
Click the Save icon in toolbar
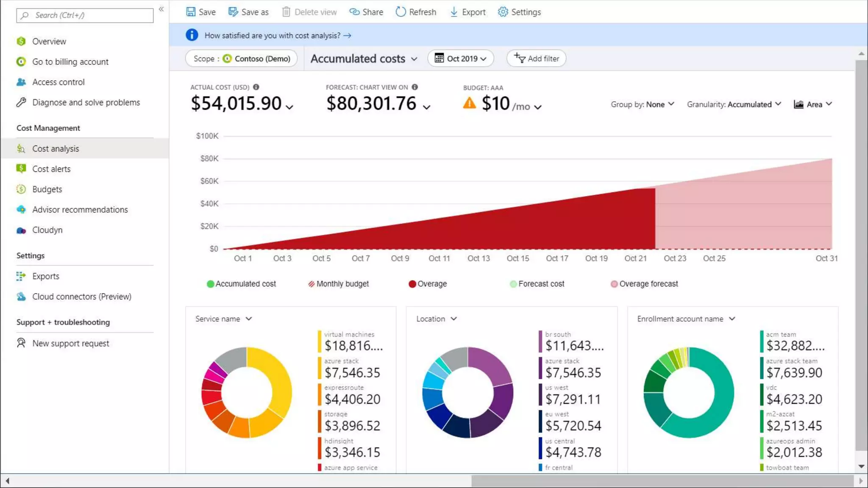[x=191, y=12]
